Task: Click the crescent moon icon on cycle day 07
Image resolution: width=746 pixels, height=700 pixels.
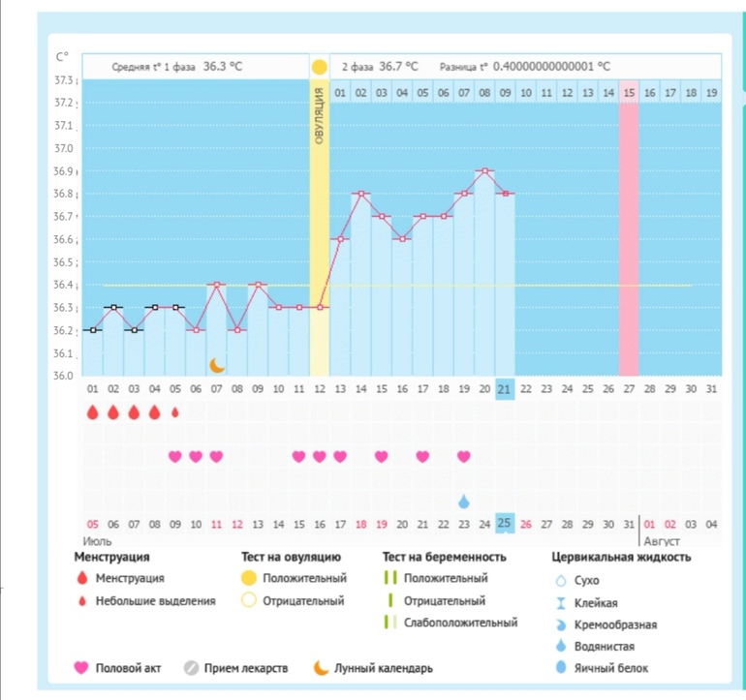Action: [x=217, y=365]
